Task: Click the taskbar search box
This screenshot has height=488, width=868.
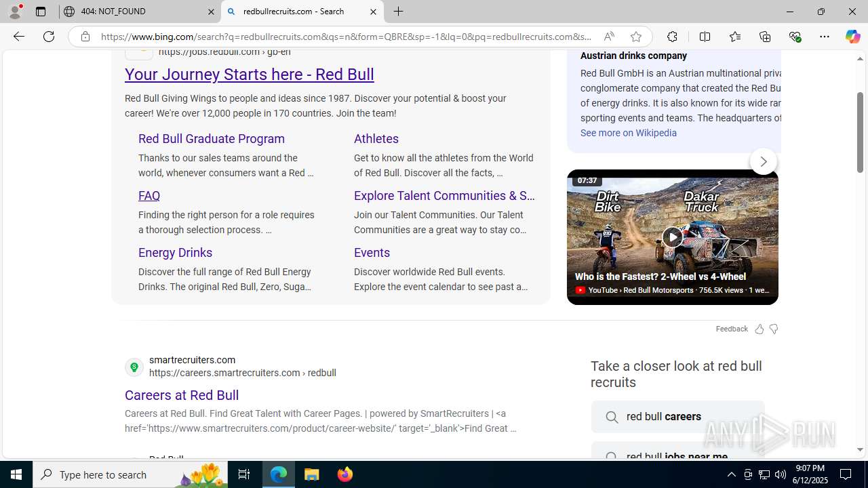Action: [130, 474]
